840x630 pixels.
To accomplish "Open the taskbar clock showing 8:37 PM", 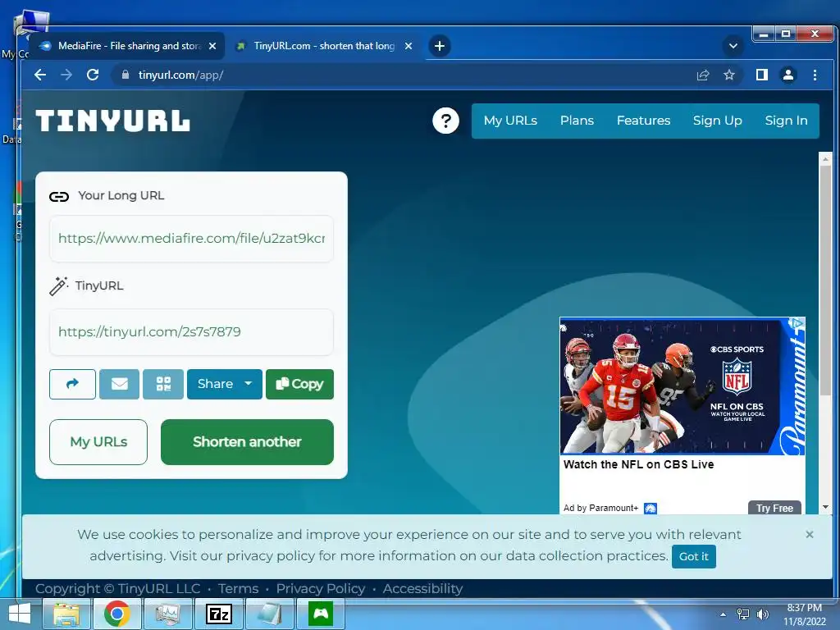I will point(805,614).
